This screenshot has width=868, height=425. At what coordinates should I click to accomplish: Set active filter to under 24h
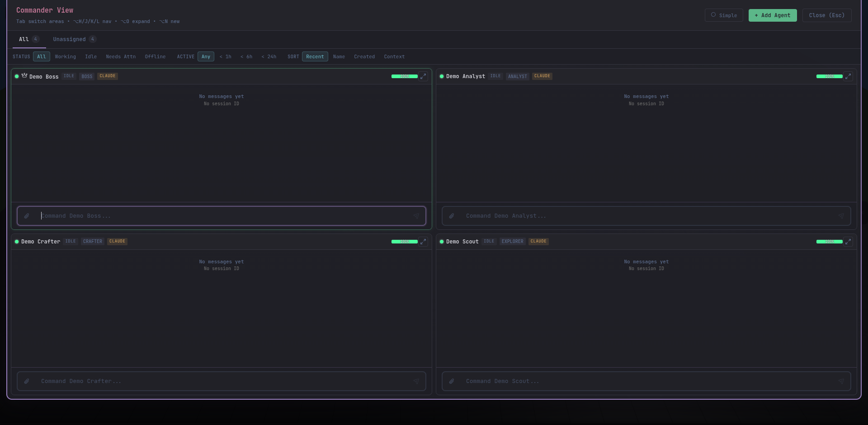tap(269, 56)
